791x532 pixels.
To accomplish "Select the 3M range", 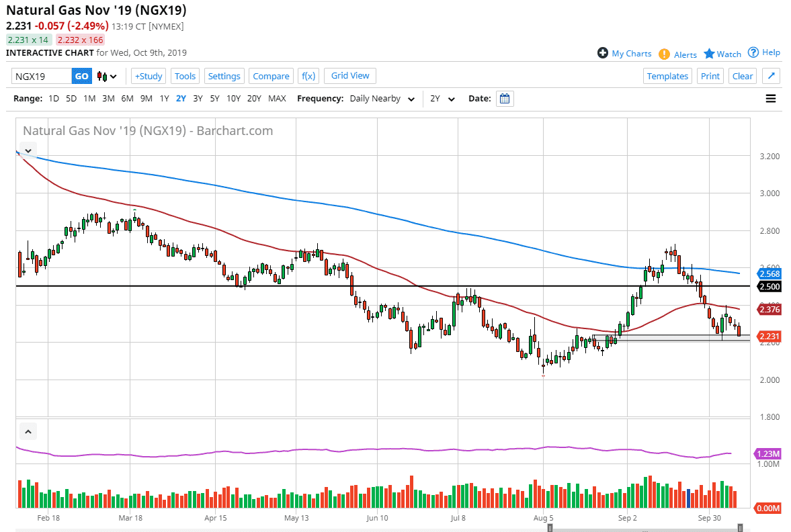I will (x=108, y=98).
